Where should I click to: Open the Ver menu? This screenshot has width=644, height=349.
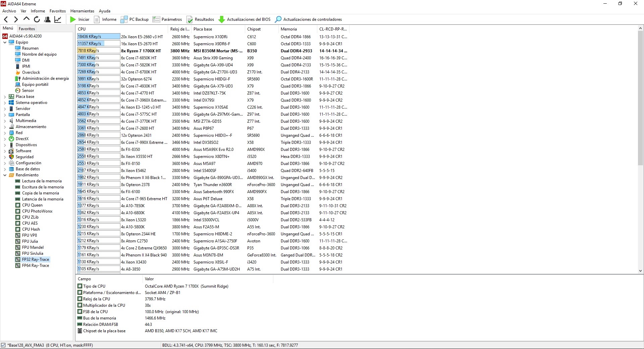point(23,11)
